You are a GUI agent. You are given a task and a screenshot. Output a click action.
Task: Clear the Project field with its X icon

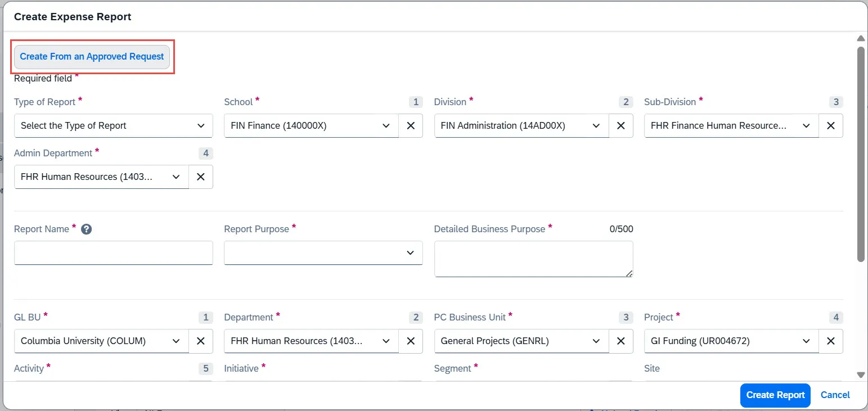[831, 341]
